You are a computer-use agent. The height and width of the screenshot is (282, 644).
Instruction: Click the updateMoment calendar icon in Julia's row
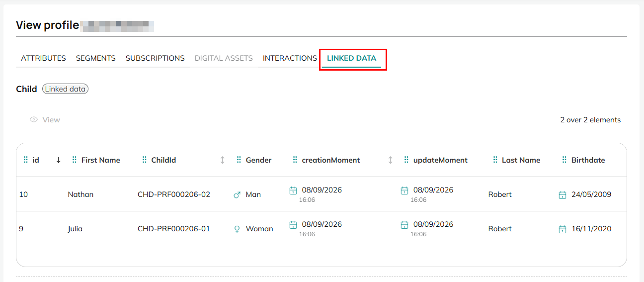(404, 225)
